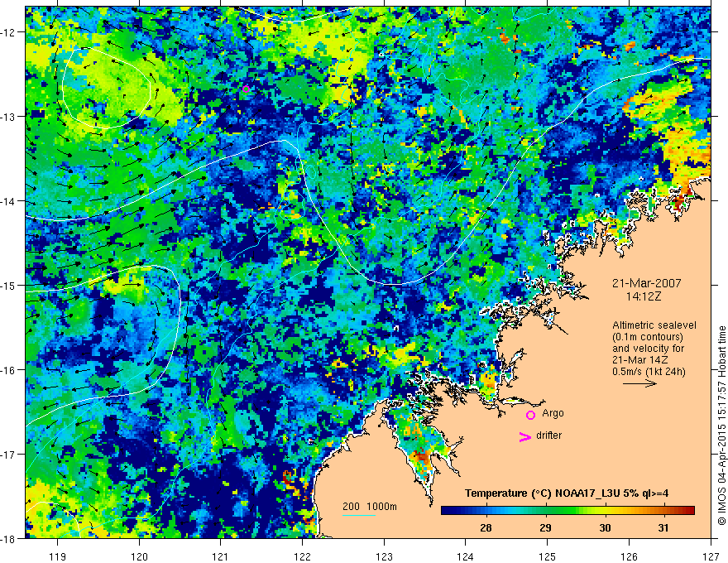Click the longitude label '124'

point(465,556)
